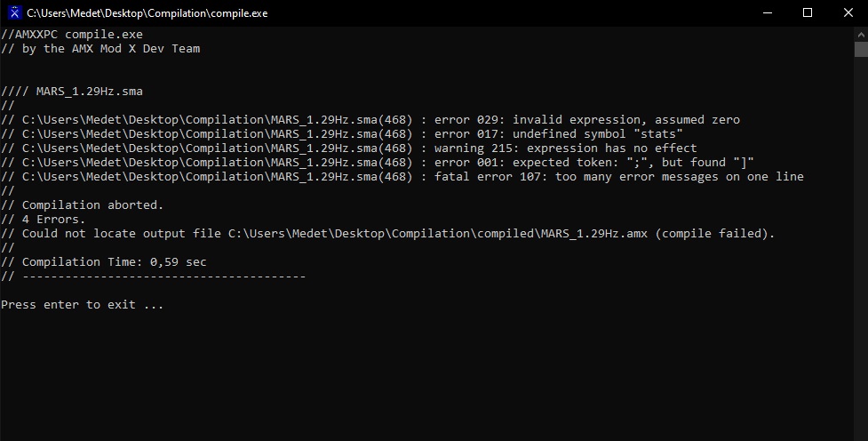
Task: Click the "Press enter to exit ..." prompt
Action: pos(82,305)
